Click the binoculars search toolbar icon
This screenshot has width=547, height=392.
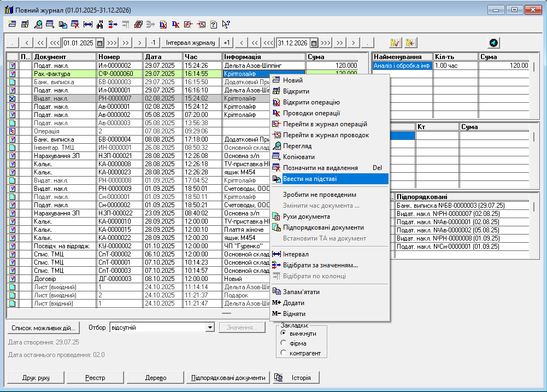click(99, 24)
